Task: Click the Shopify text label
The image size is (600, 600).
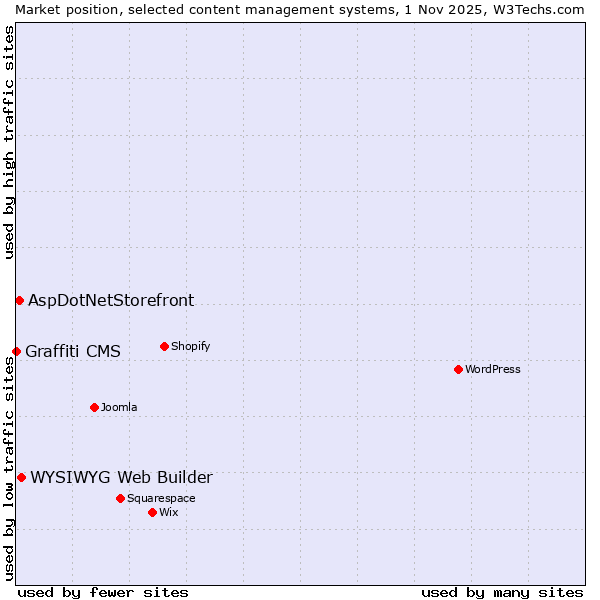Action: (190, 346)
